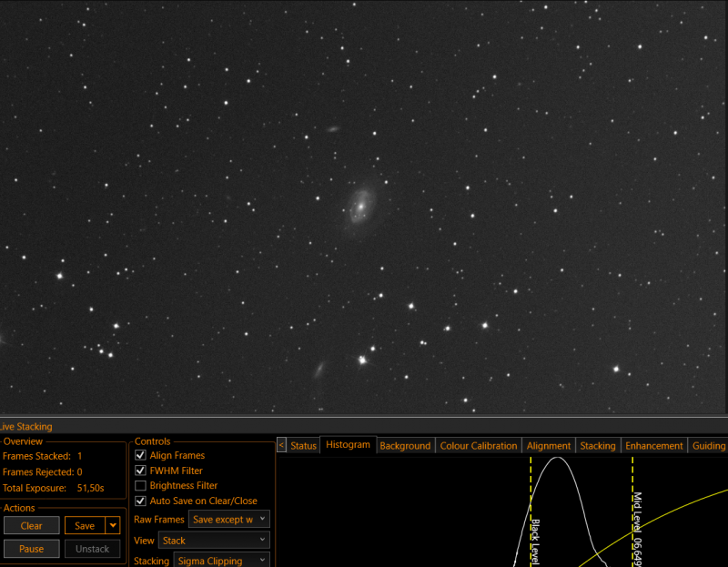
Task: Open the Guiding tab
Action: coord(708,446)
